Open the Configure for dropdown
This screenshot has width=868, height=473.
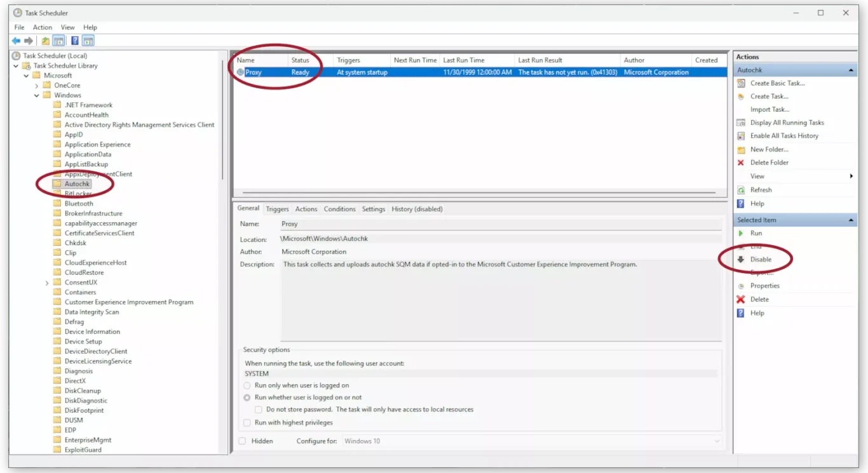pos(532,441)
